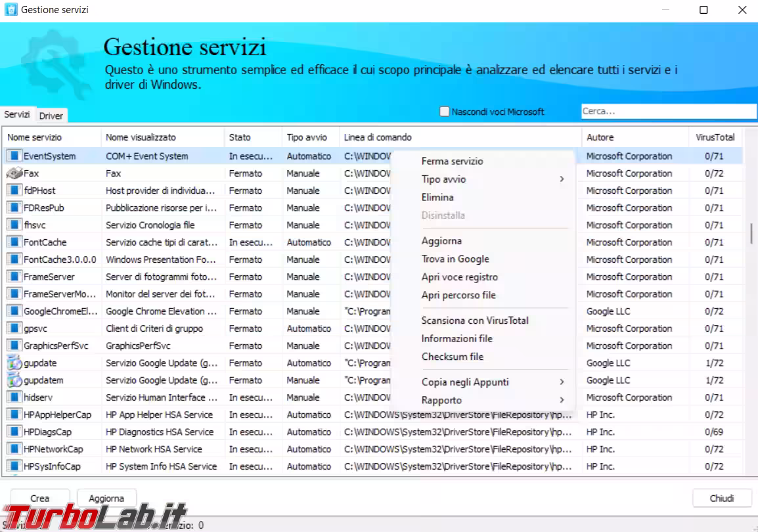Screen dimensions: 758x532
Task: Click the 'HP App Helper HSA Service' cell
Action: pos(163,414)
